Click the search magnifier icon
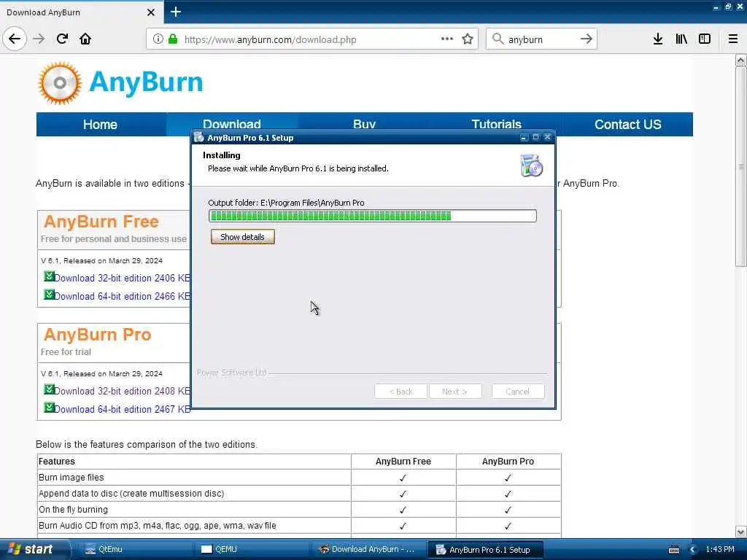 point(498,39)
